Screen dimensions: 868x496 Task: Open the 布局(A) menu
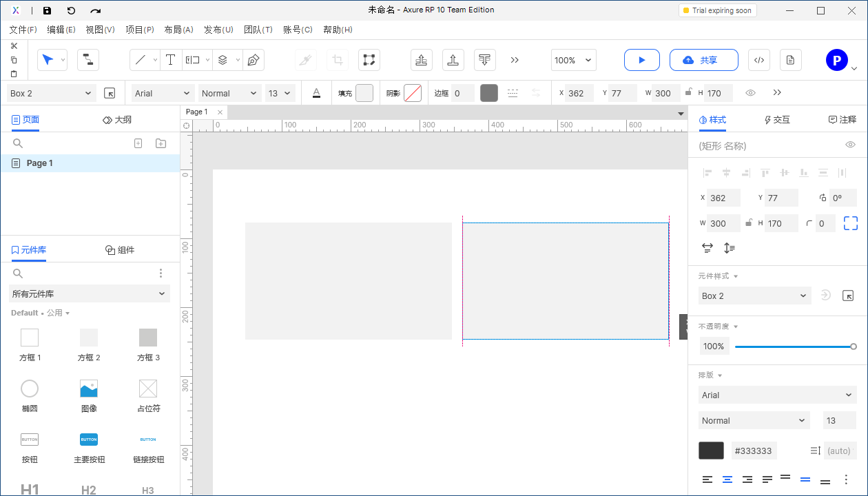(x=178, y=30)
